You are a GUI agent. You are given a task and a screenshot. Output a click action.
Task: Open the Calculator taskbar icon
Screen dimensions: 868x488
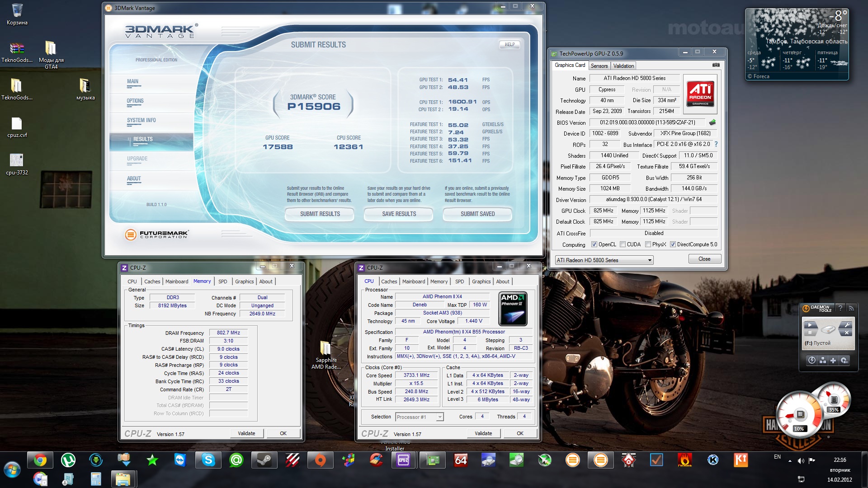tap(96, 479)
